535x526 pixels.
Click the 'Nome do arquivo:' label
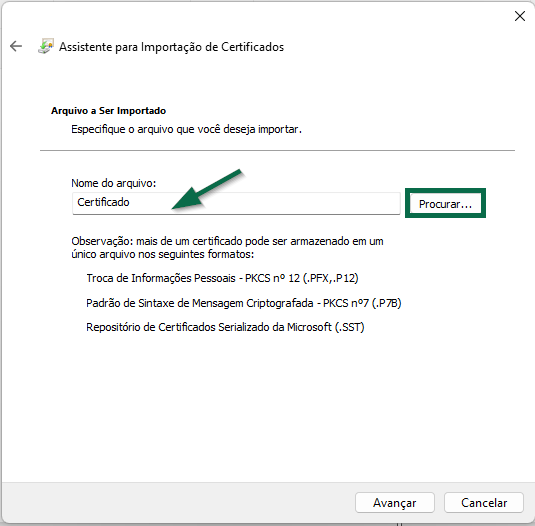(114, 183)
